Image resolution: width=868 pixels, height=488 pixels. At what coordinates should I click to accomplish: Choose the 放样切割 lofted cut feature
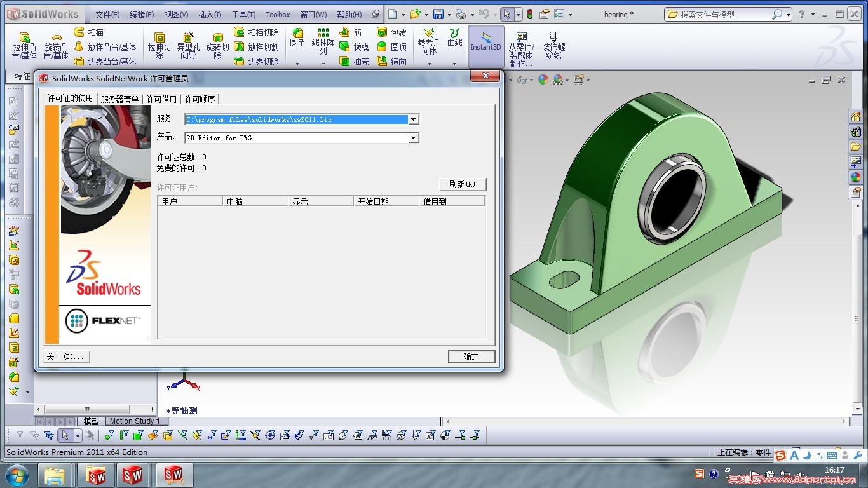pos(256,47)
